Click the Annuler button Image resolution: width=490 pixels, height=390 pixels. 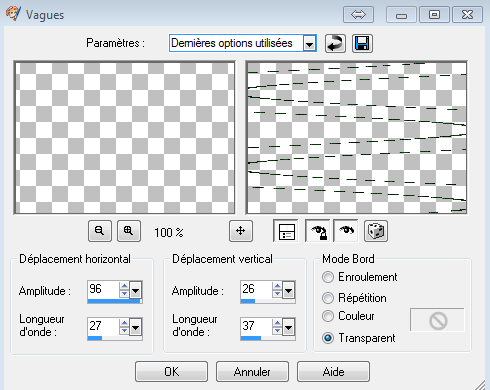pos(252,371)
